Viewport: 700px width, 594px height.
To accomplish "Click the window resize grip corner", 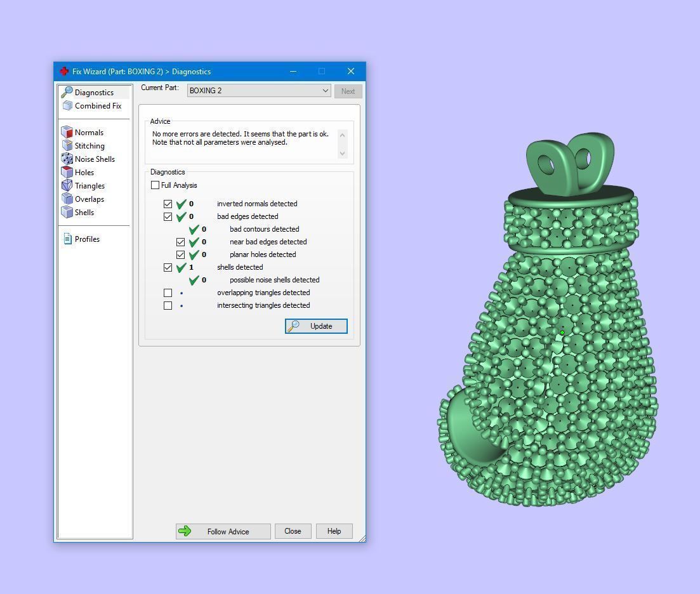I will 362,538.
